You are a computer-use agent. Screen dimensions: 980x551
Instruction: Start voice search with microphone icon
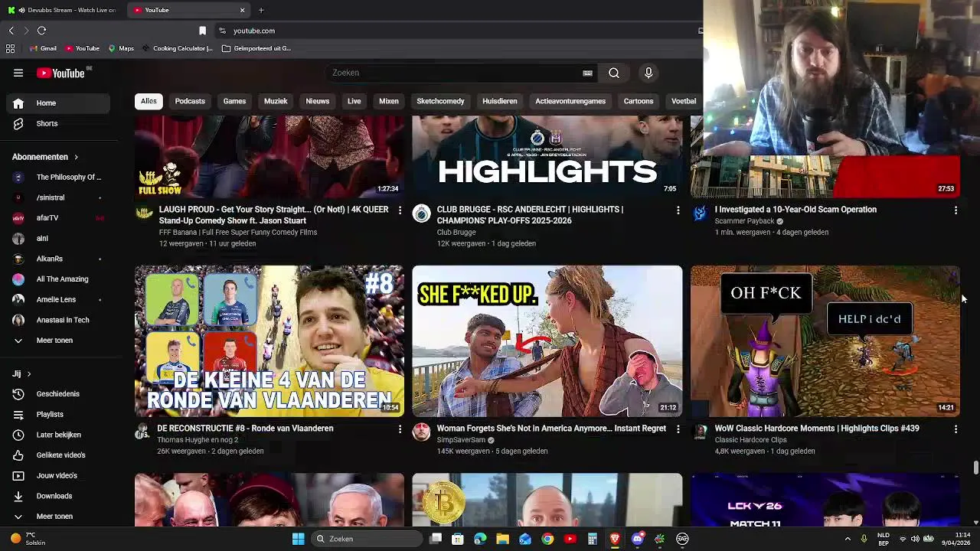coord(648,73)
